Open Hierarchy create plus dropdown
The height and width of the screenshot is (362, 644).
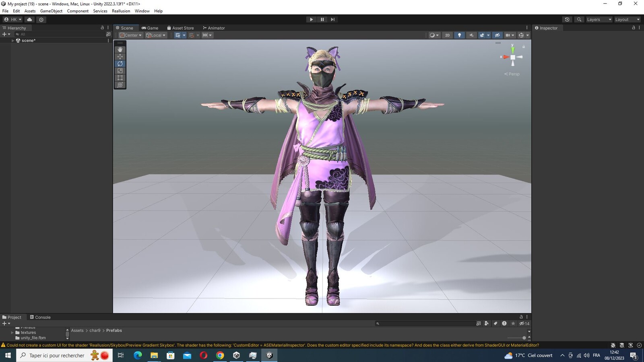(x=6, y=34)
